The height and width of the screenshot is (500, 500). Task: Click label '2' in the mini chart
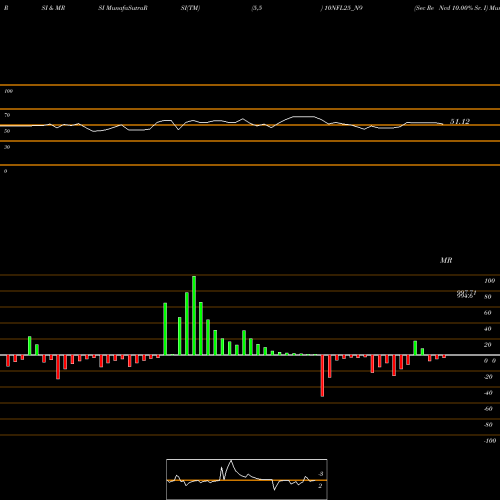click(x=320, y=486)
